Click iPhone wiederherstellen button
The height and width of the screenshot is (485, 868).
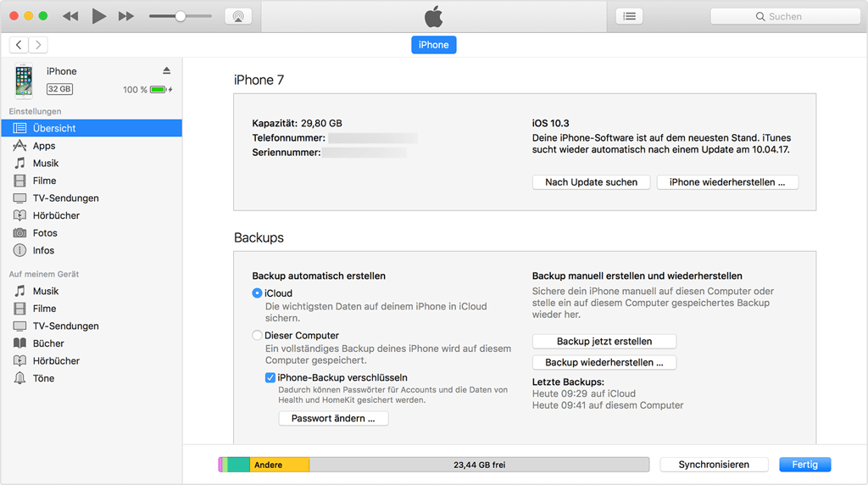click(x=727, y=182)
